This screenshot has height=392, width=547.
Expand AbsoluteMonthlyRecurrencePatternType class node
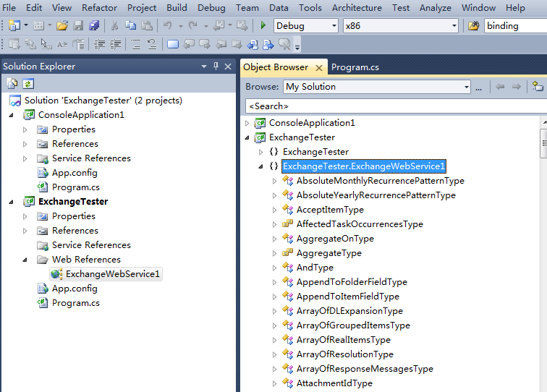[x=274, y=181]
